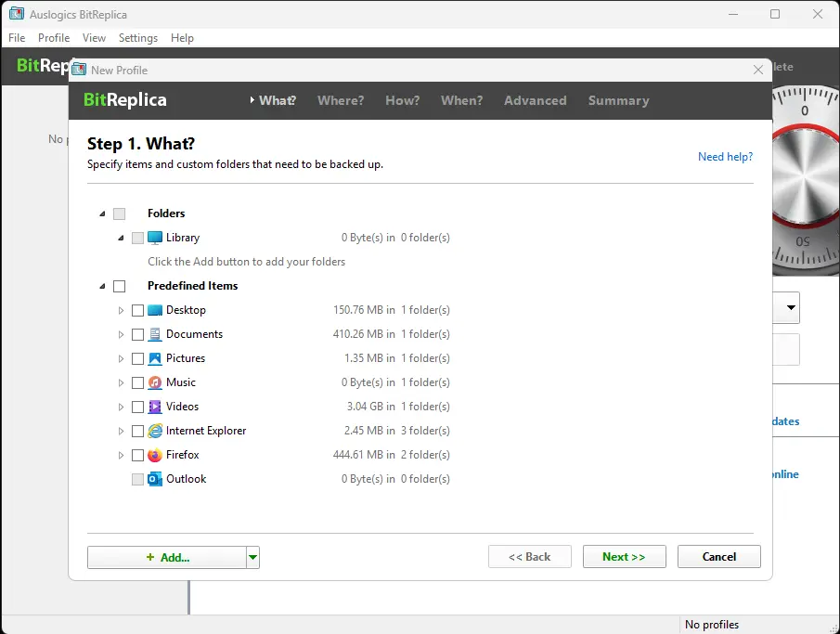The image size is (840, 634).
Task: Expand the Desktop item
Action: (121, 310)
